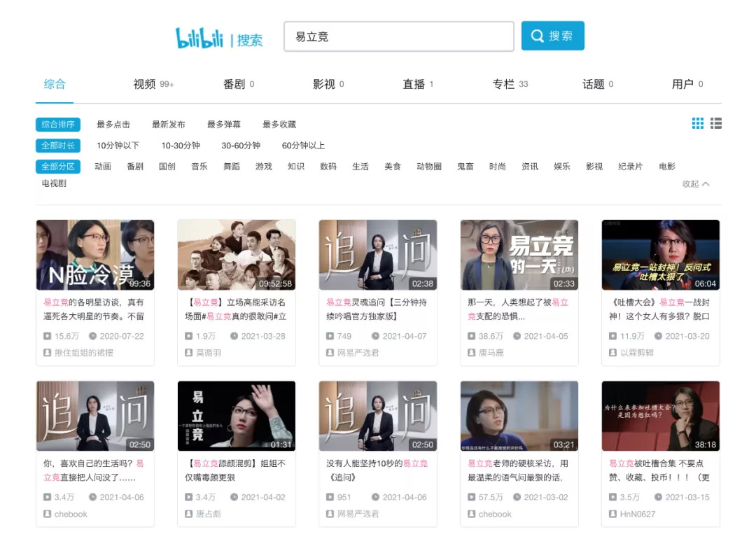Viewport: 756px width, 539px height.
Task: Collapse filters with 收起 chevron
Action: pyautogui.click(x=696, y=183)
